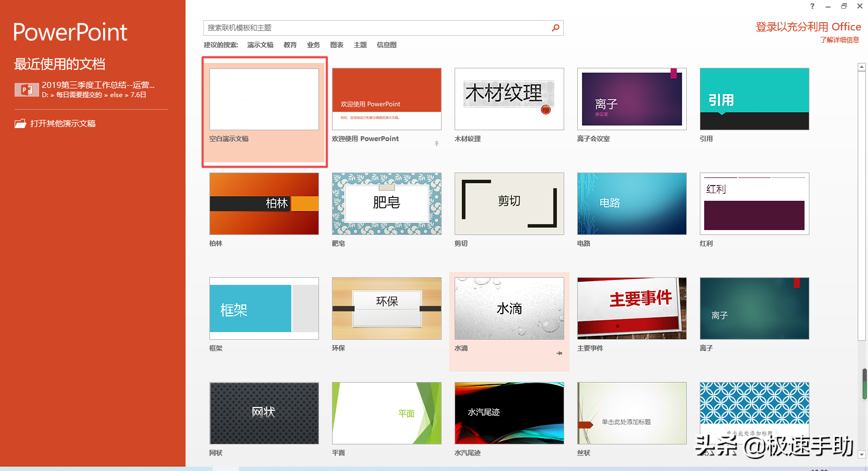Click the 水汽尾迹 caption text

pyautogui.click(x=468, y=453)
